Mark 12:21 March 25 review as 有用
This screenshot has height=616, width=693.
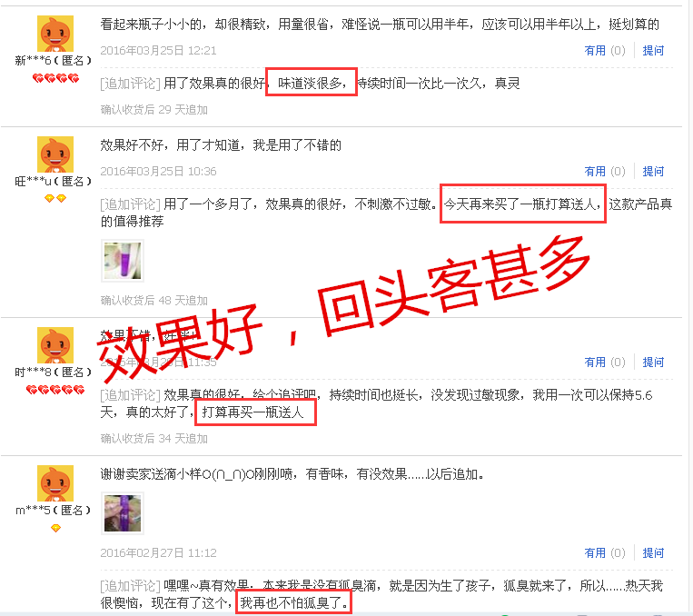click(x=604, y=51)
